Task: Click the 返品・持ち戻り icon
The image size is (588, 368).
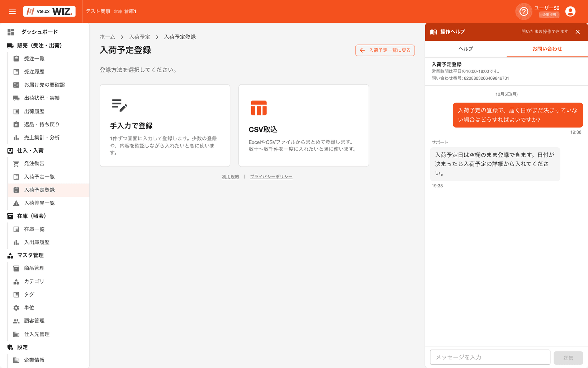Action: coord(16,125)
